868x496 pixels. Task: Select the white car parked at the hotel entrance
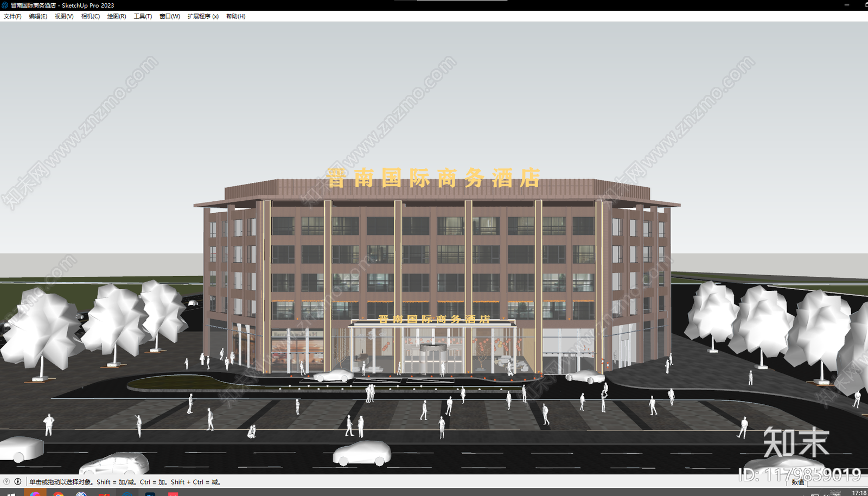point(334,376)
